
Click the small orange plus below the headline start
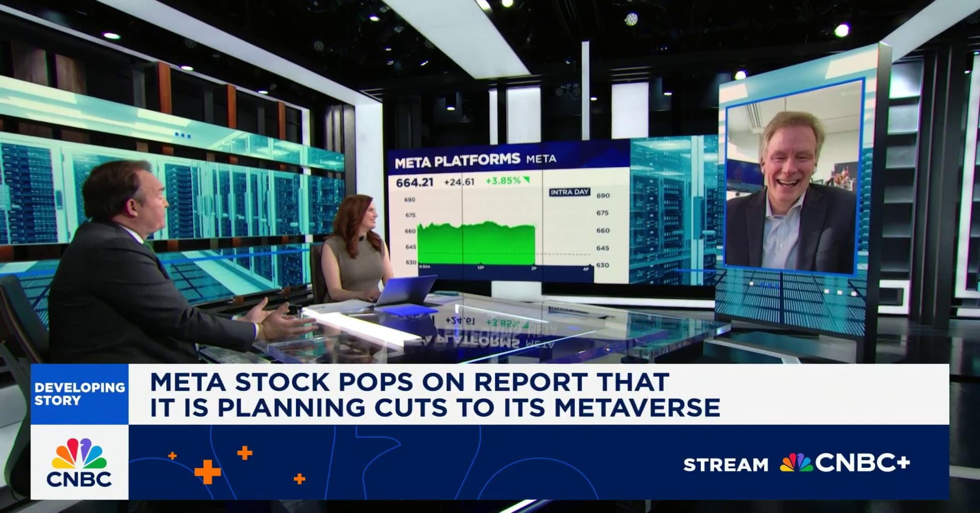[x=172, y=455]
